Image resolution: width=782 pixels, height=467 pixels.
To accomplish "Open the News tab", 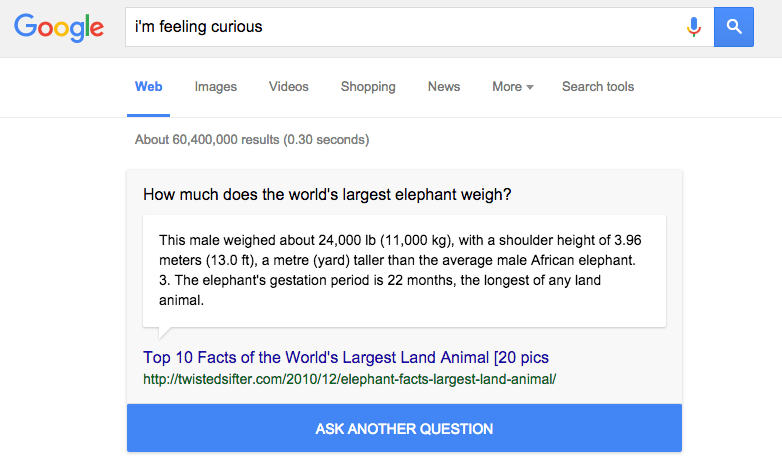I will (x=444, y=87).
